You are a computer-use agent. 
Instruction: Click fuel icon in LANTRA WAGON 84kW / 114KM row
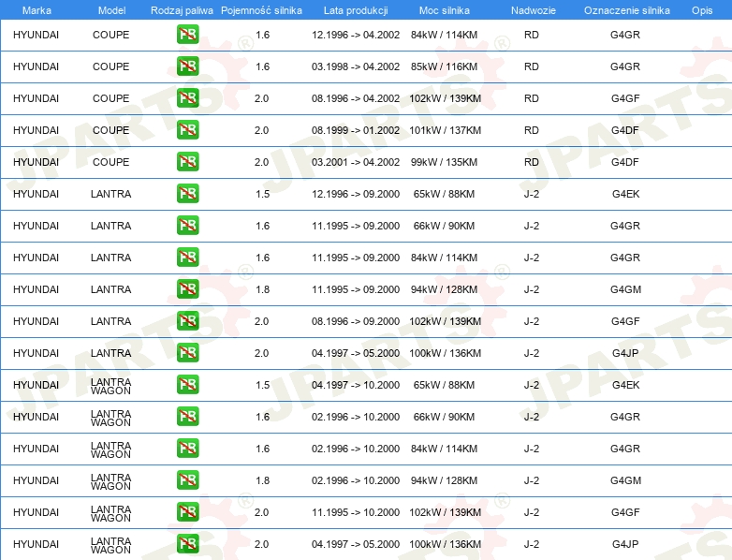pyautogui.click(x=187, y=449)
